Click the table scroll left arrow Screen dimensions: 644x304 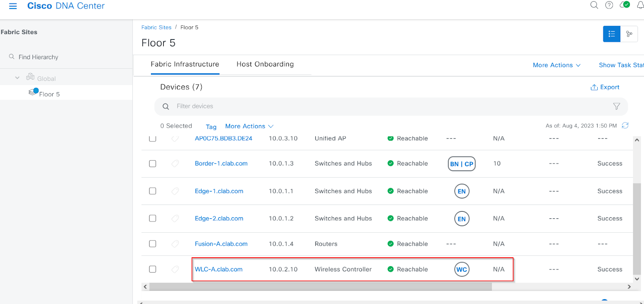(145, 287)
